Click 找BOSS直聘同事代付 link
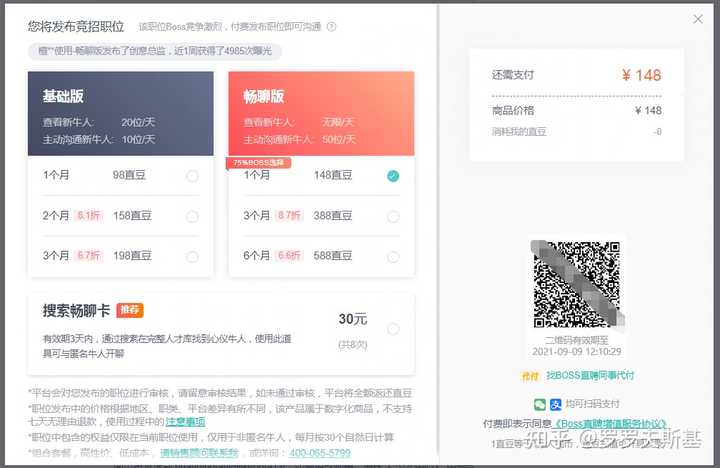Viewport: 720px width, 468px height. coord(590,376)
